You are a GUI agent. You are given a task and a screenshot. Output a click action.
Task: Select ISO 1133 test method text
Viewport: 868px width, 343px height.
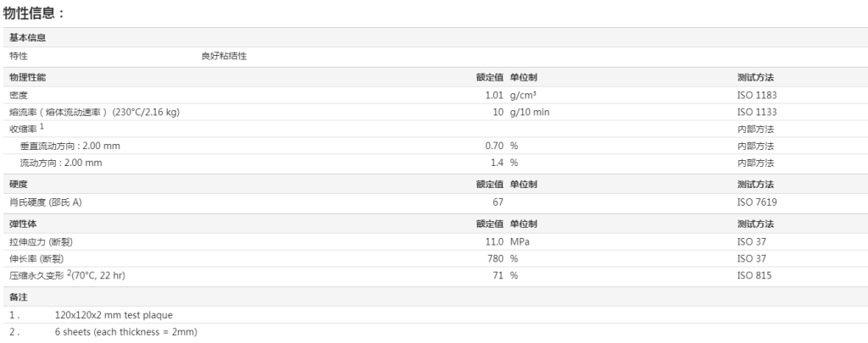click(x=757, y=112)
